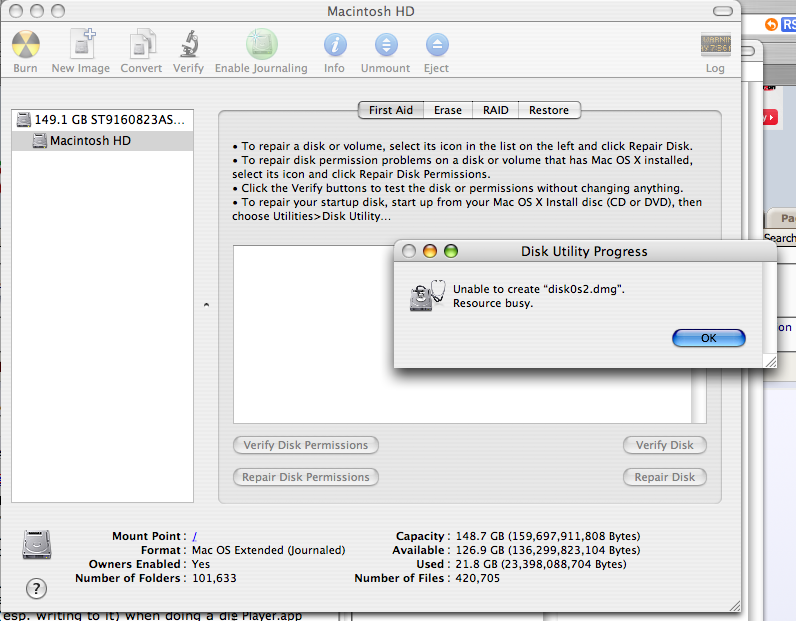Viewport: 796px width, 621px height.
Task: Click the mount point slash link
Action: [x=194, y=536]
